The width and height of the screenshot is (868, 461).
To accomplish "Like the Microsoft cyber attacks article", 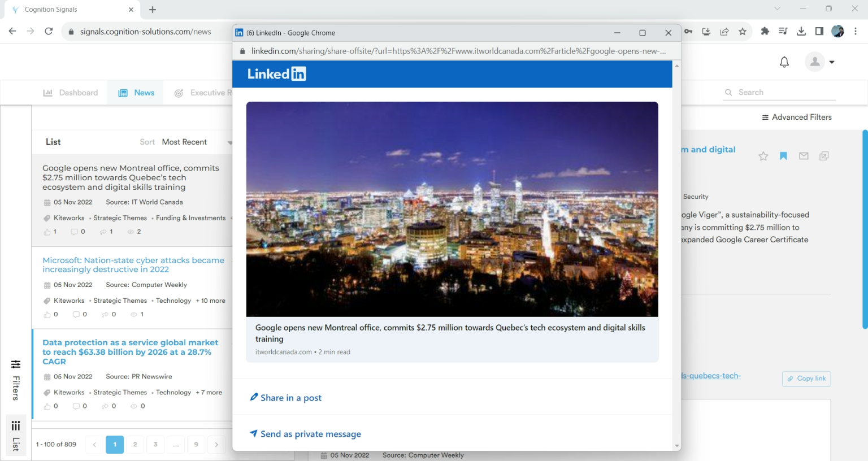I will [x=47, y=315].
